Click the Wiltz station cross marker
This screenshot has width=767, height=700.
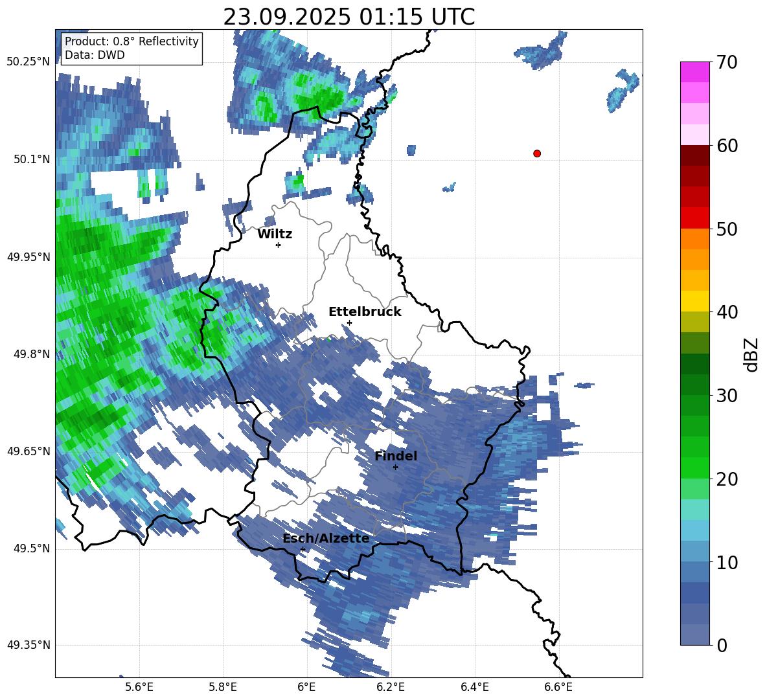coord(279,245)
